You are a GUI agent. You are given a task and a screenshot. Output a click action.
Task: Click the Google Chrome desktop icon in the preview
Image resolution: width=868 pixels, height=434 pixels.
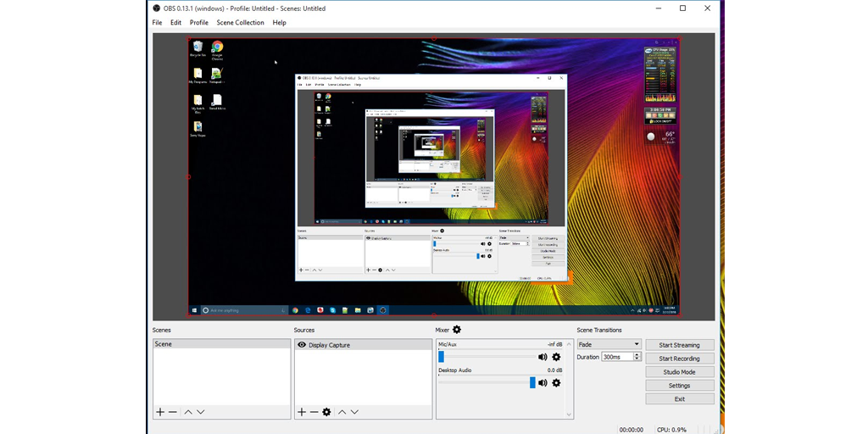click(x=217, y=49)
